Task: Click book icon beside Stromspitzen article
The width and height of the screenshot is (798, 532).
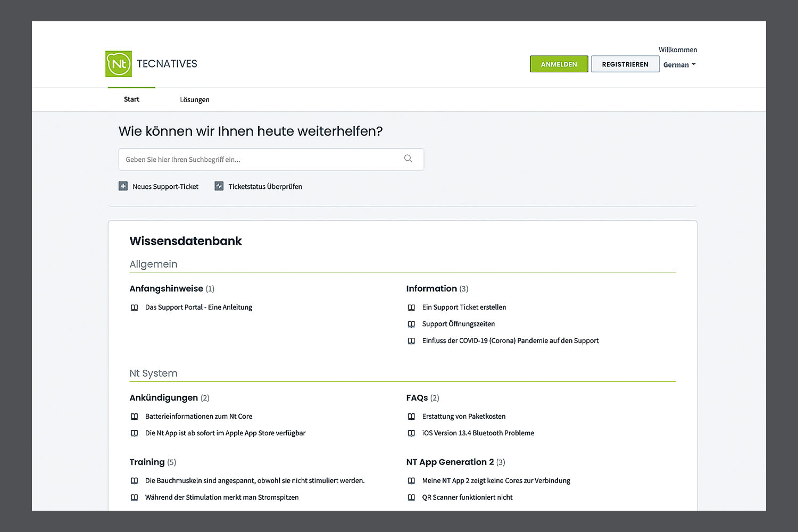Action: [x=135, y=497]
